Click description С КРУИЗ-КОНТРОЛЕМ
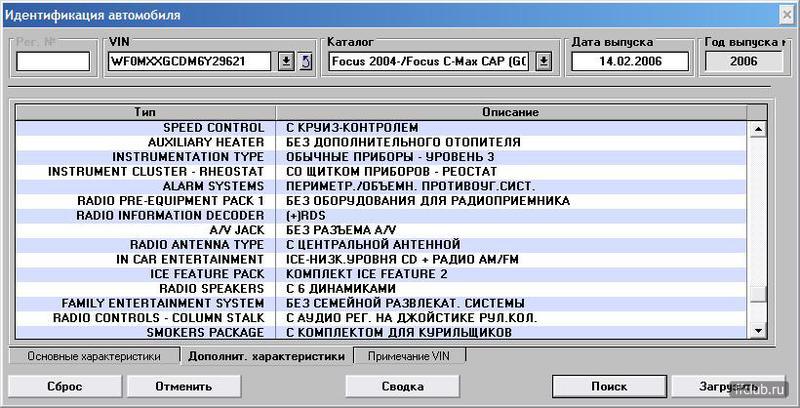 [352, 128]
